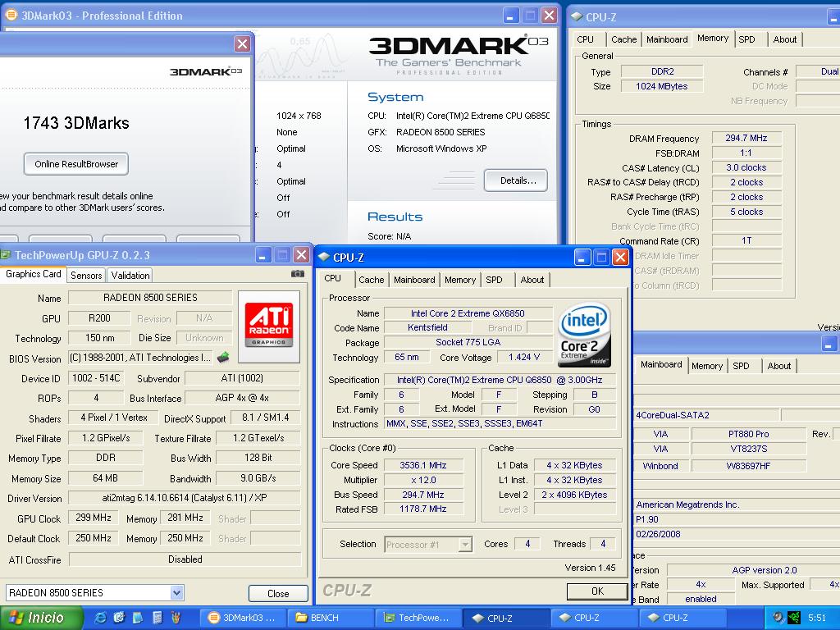
Task: Select Memory tab in lower-right CPU-Z window
Action: point(706,366)
